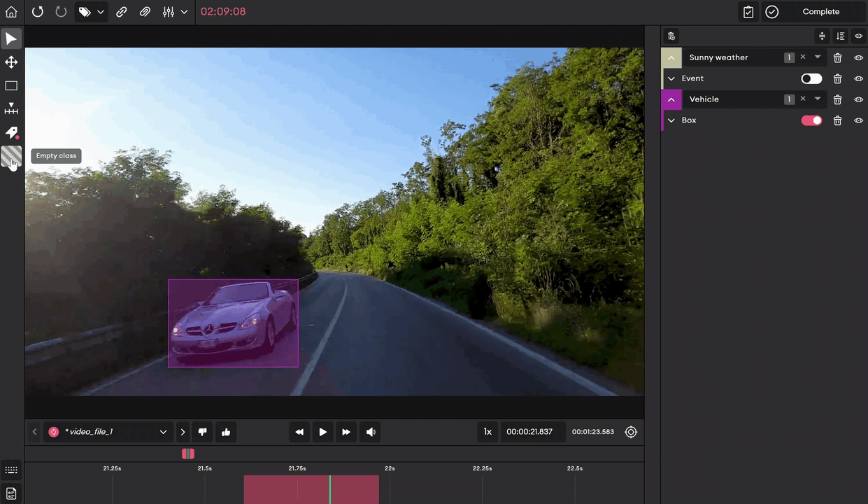This screenshot has width=868, height=504.
Task: Fast forward the video
Action: point(346,432)
